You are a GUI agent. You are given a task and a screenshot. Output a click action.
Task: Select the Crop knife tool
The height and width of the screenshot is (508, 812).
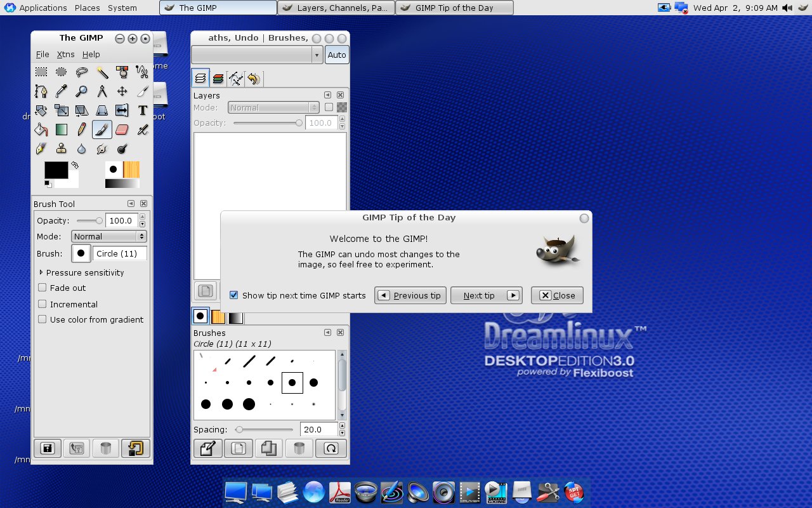pos(143,91)
